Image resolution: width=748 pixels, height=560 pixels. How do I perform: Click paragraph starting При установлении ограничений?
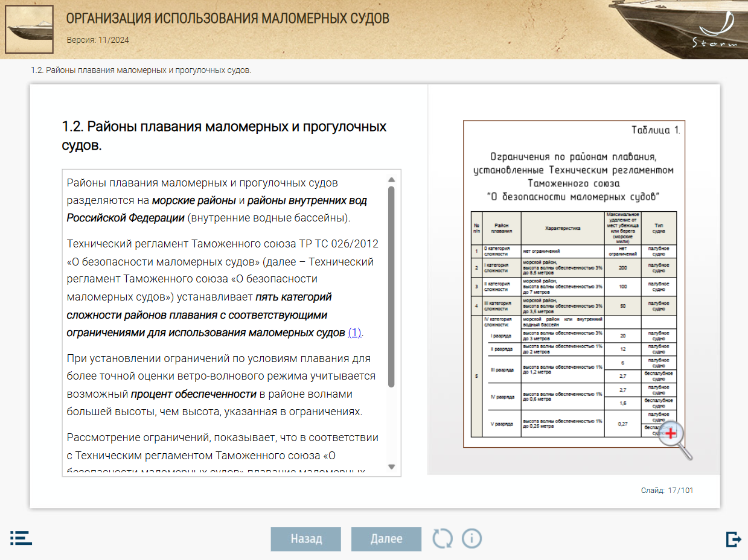221,386
